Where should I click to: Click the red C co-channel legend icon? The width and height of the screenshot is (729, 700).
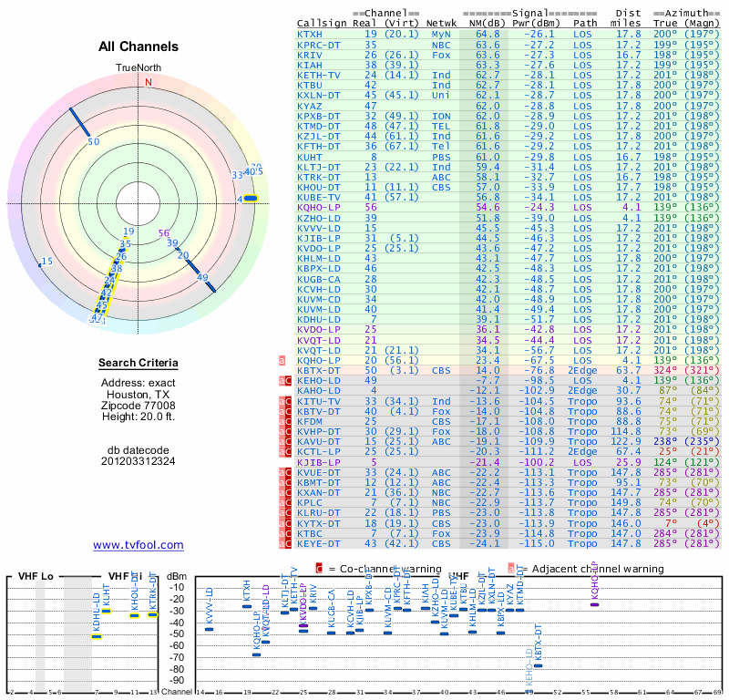point(319,569)
